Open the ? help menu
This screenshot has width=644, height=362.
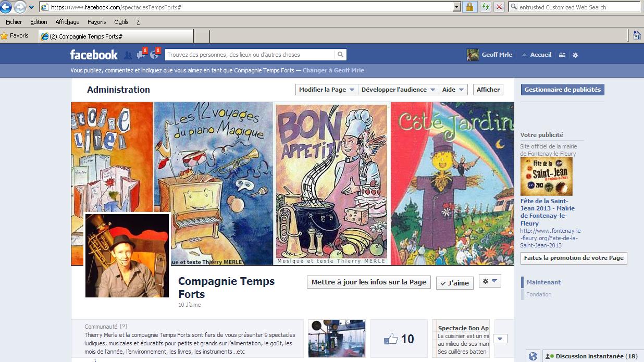point(138,22)
